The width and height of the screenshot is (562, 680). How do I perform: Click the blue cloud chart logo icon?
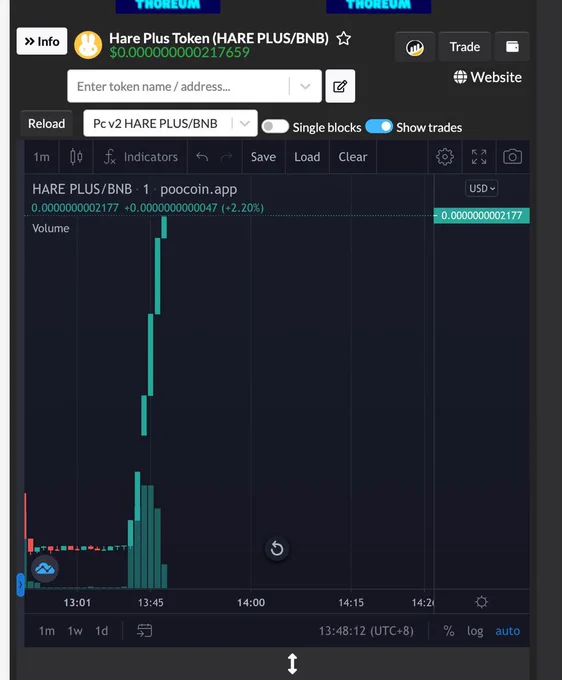tap(45, 569)
